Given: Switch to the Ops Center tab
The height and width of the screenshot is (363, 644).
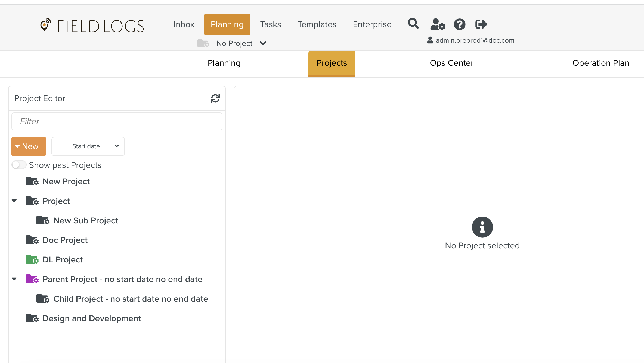Looking at the screenshot, I should [x=451, y=63].
